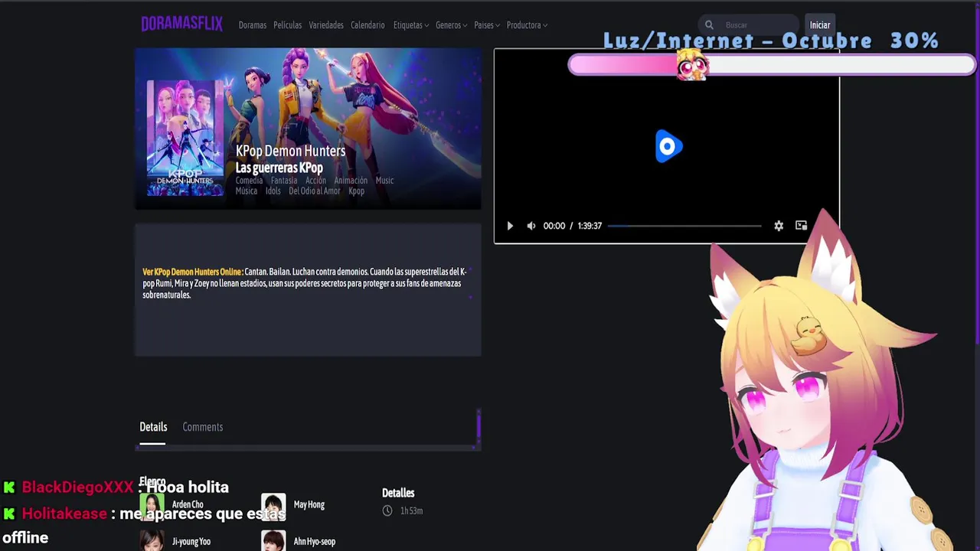980x551 pixels.
Task: Click Ahn Hyo-seop cast photo
Action: (x=273, y=540)
